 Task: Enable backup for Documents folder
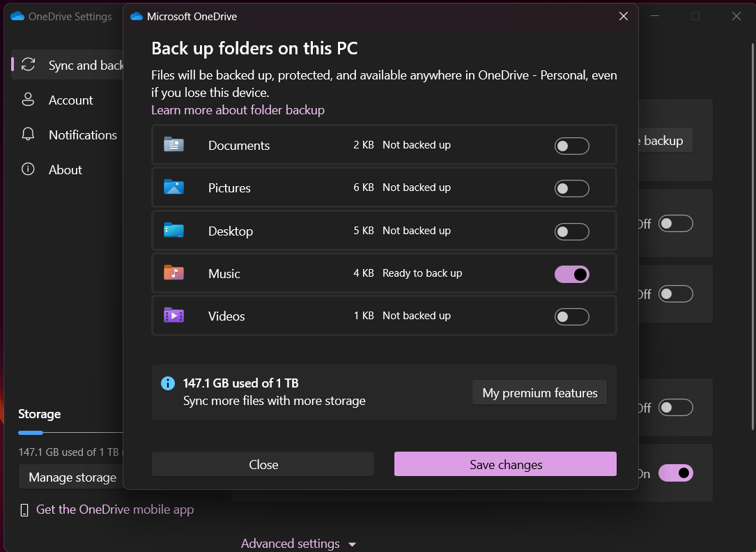(572, 146)
